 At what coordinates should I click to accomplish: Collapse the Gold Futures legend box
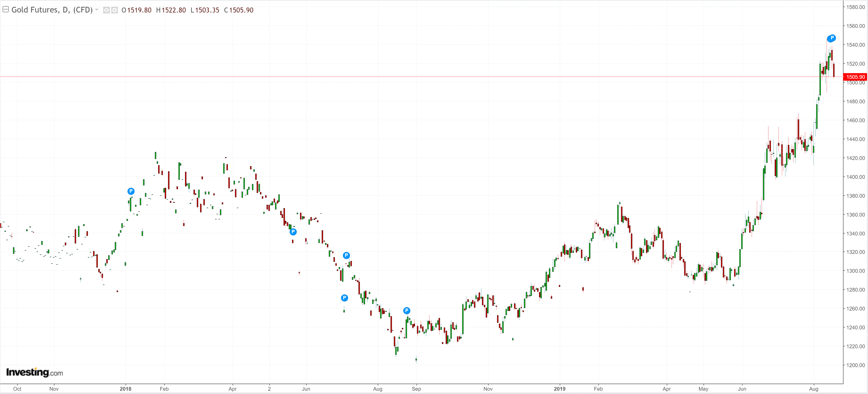tap(5, 9)
